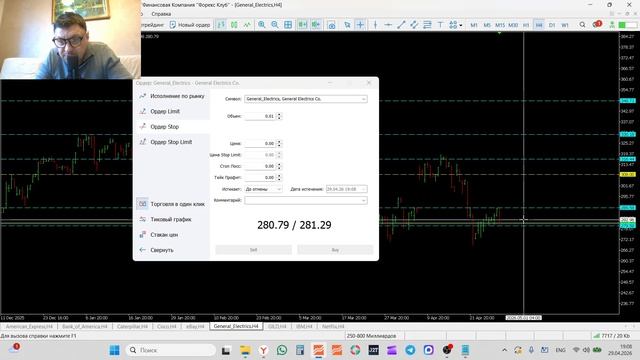The width and height of the screenshot is (640, 360).
Task: Click the Тейк Профит input field
Action: click(x=260, y=178)
